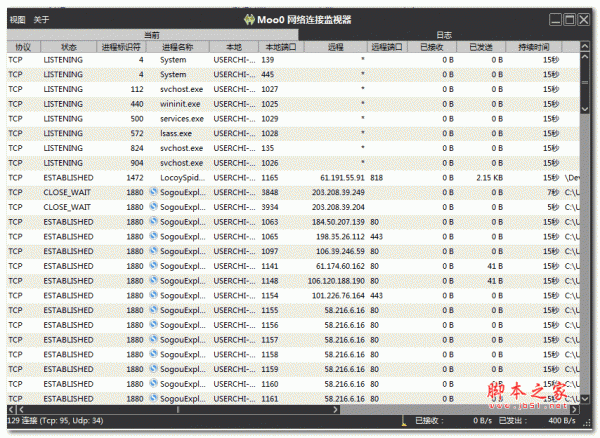The width and height of the screenshot is (600, 438).
Task: Sort by 本地端口 column header
Action: coord(281,47)
